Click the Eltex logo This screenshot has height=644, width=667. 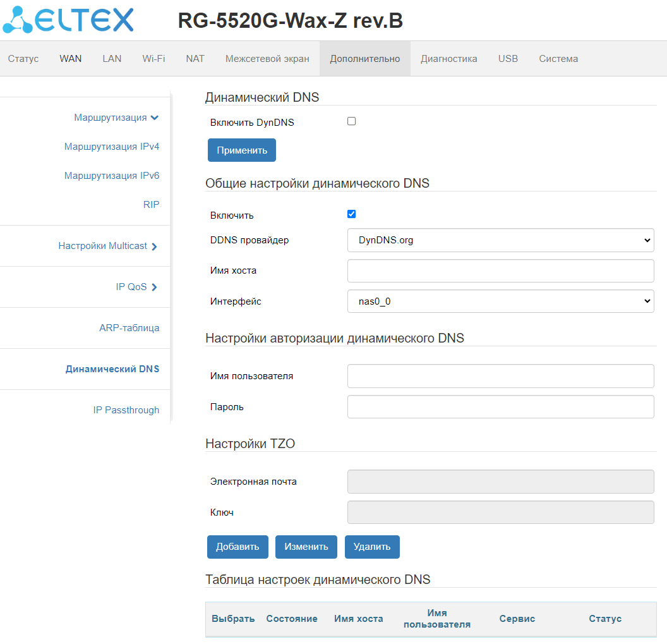[68, 20]
